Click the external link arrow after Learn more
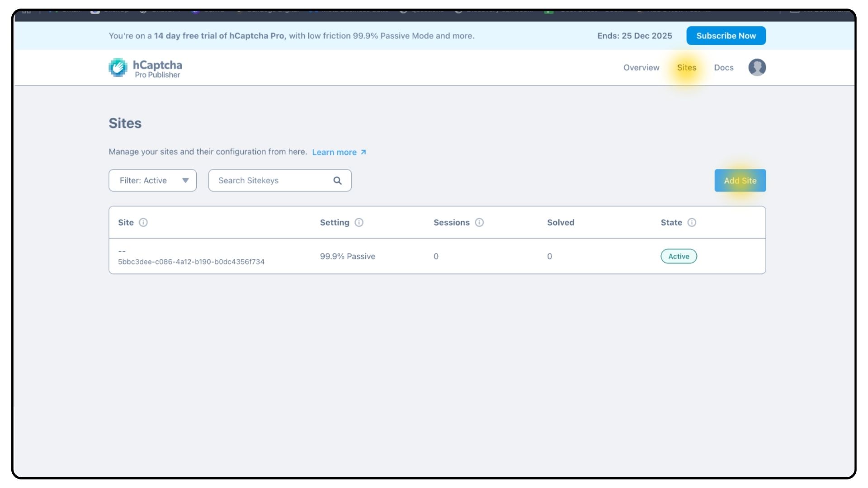Screen dimensions: 868x488 363,152
